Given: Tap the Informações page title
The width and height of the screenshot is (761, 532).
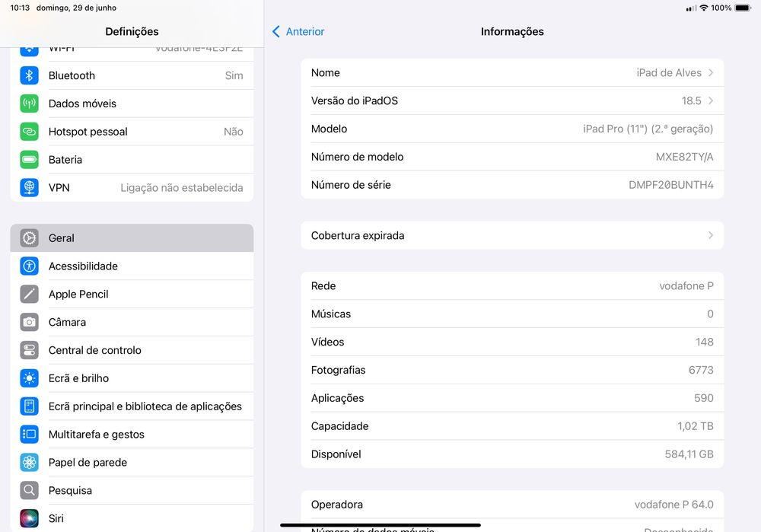Looking at the screenshot, I should 512,31.
